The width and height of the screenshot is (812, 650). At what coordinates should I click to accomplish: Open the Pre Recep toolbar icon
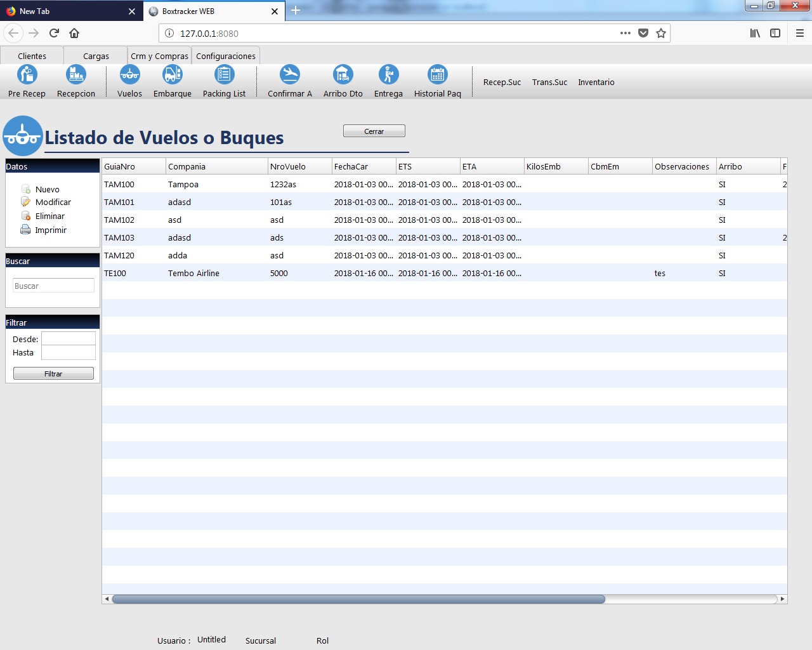click(27, 75)
